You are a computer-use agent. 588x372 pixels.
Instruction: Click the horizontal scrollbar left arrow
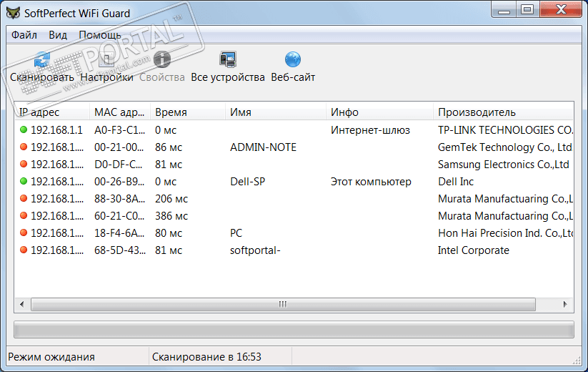tap(22, 305)
